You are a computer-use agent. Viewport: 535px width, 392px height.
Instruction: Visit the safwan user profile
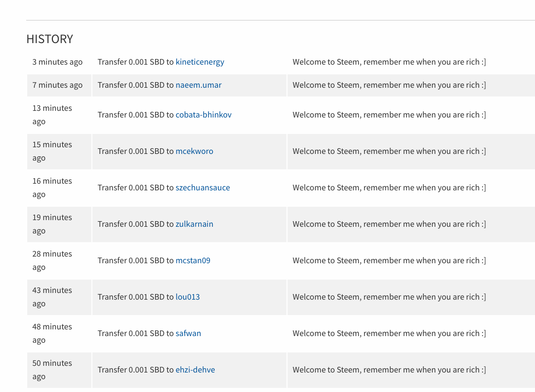(188, 334)
